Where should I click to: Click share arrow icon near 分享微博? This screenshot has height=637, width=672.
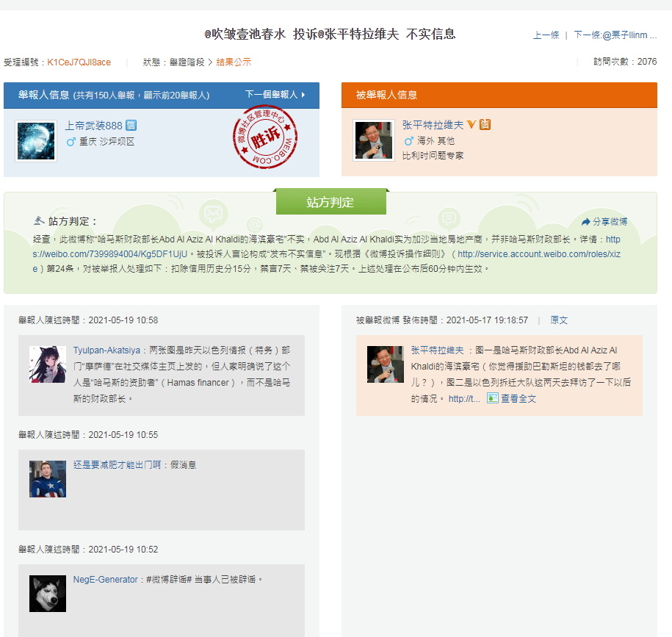click(x=586, y=222)
